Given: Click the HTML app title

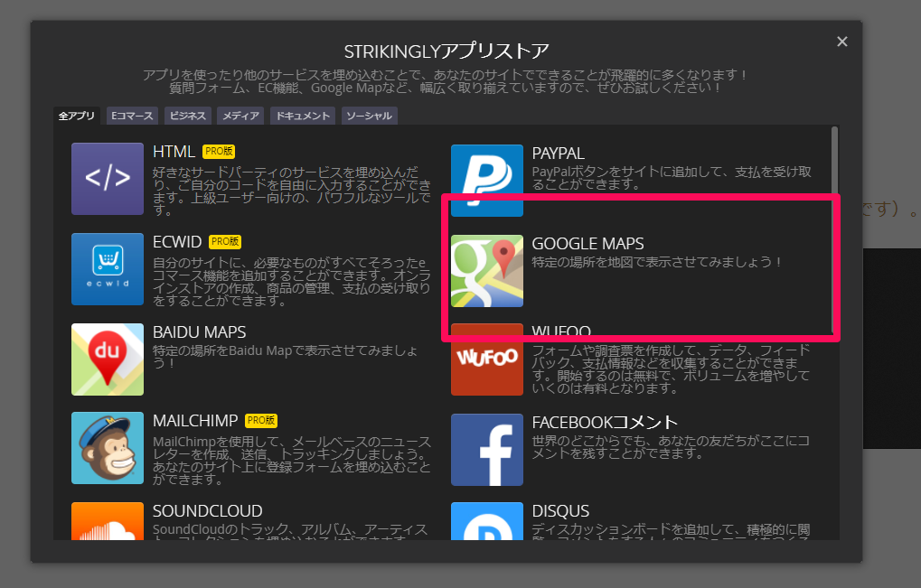Looking at the screenshot, I should (174, 152).
